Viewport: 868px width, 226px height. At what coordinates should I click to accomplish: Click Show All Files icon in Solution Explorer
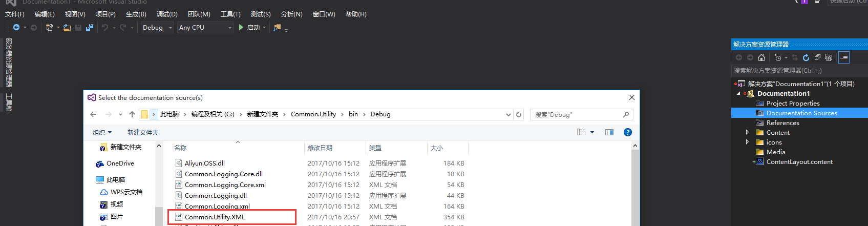click(829, 57)
